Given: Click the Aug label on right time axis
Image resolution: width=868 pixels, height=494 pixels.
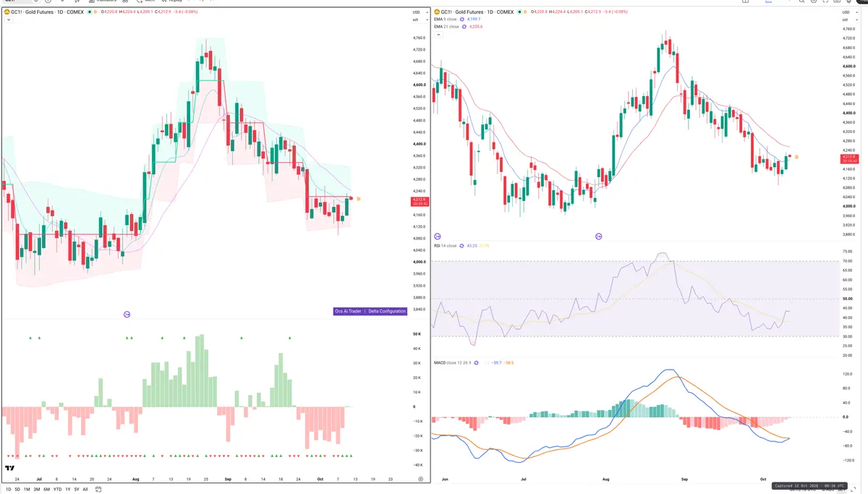Looking at the screenshot, I should pos(605,479).
